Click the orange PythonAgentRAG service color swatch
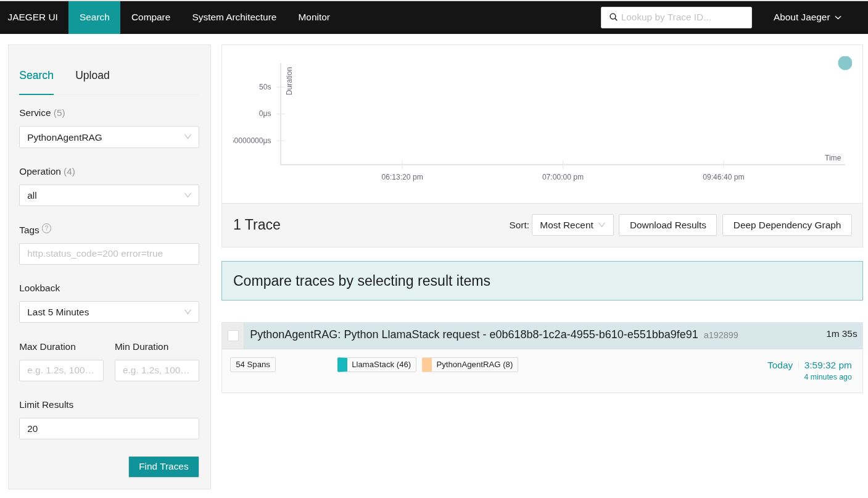The height and width of the screenshot is (498, 868). click(427, 365)
